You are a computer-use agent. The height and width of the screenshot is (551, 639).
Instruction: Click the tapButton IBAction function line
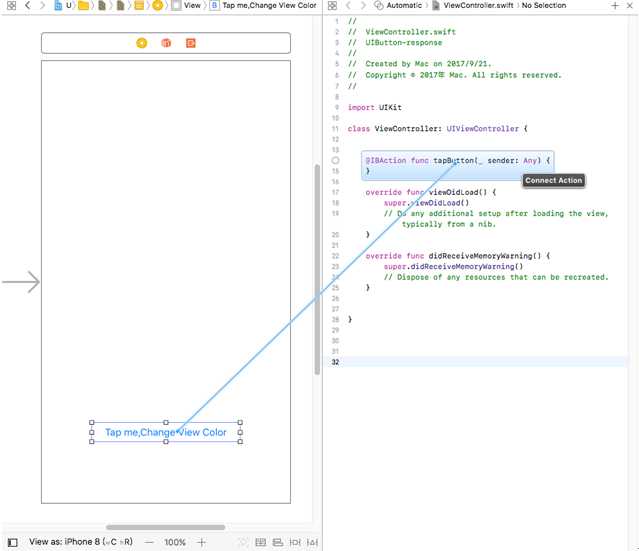coord(457,161)
